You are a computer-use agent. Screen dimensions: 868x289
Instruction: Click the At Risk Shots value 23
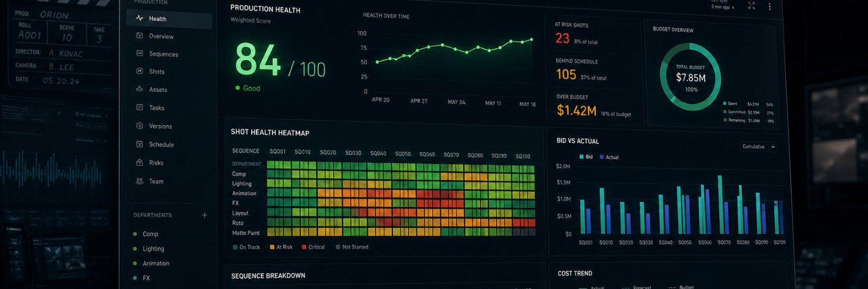[562, 39]
